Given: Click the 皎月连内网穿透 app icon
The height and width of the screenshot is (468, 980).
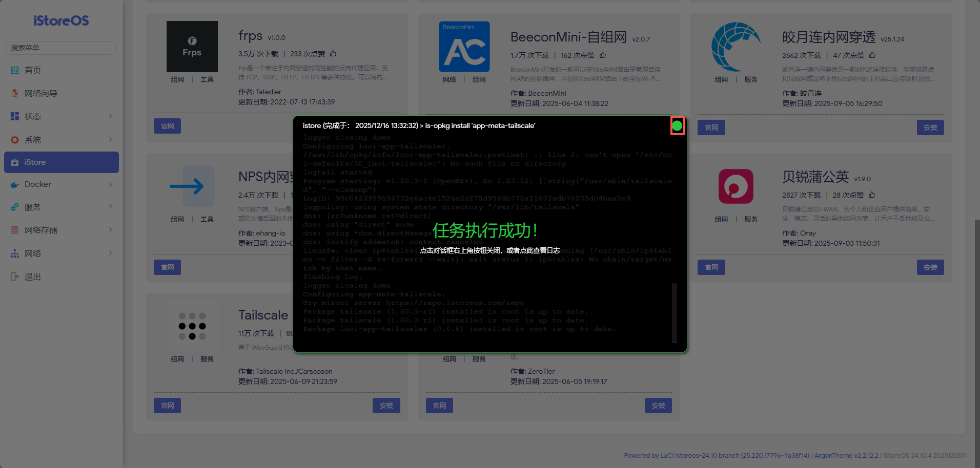Looking at the screenshot, I should tap(737, 46).
